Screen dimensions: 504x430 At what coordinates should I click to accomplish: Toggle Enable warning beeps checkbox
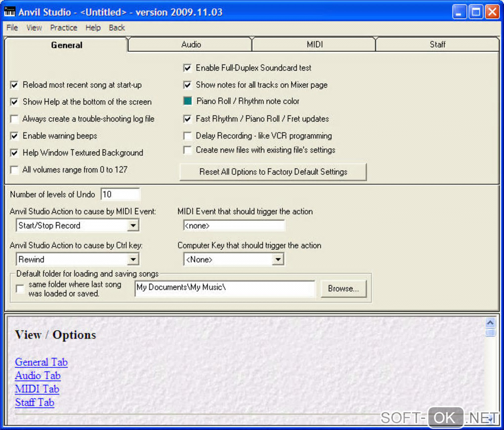14,136
